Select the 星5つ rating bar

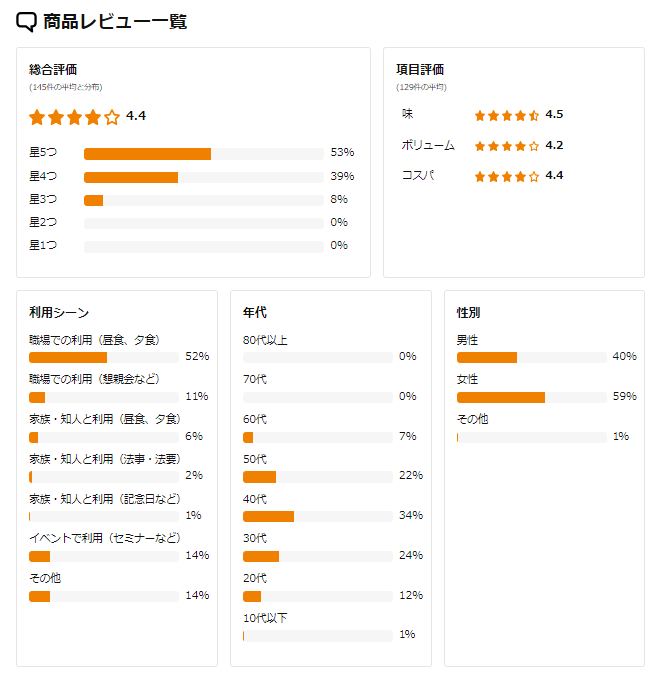[x=204, y=154]
